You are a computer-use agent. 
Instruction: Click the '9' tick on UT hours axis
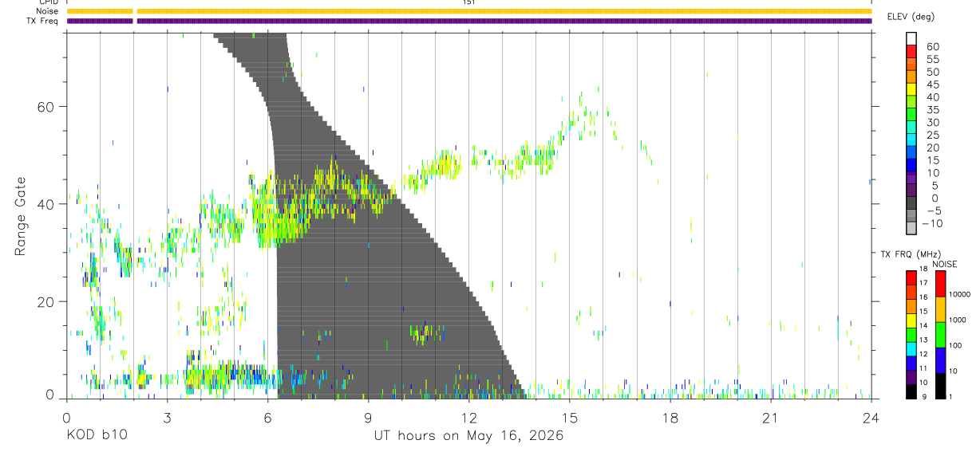(369, 417)
